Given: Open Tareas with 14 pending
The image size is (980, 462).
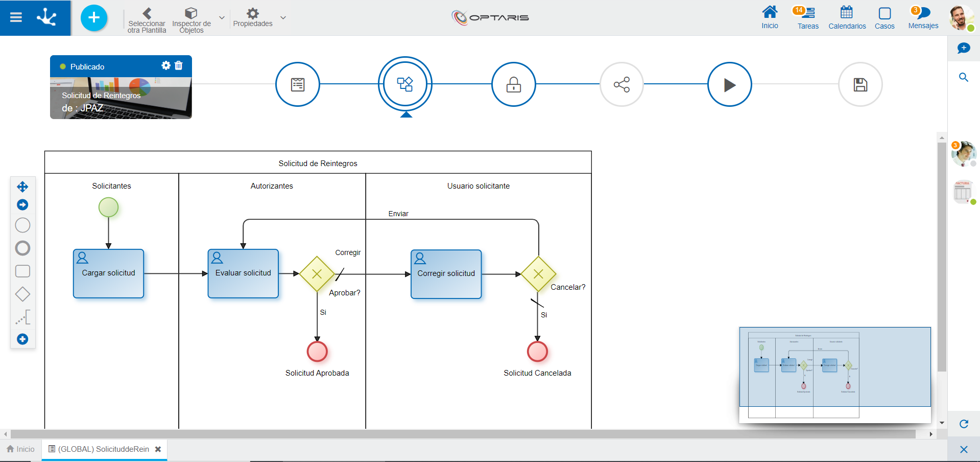Looking at the screenshot, I should pyautogui.click(x=808, y=17).
